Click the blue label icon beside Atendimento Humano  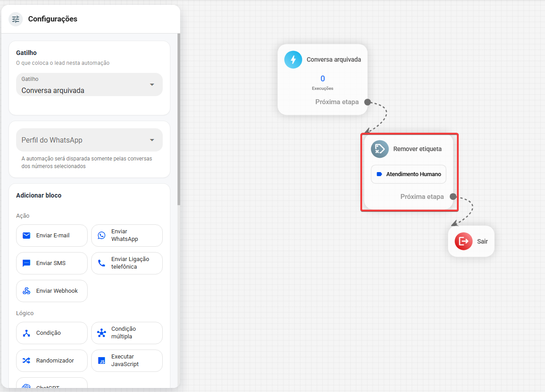point(379,174)
